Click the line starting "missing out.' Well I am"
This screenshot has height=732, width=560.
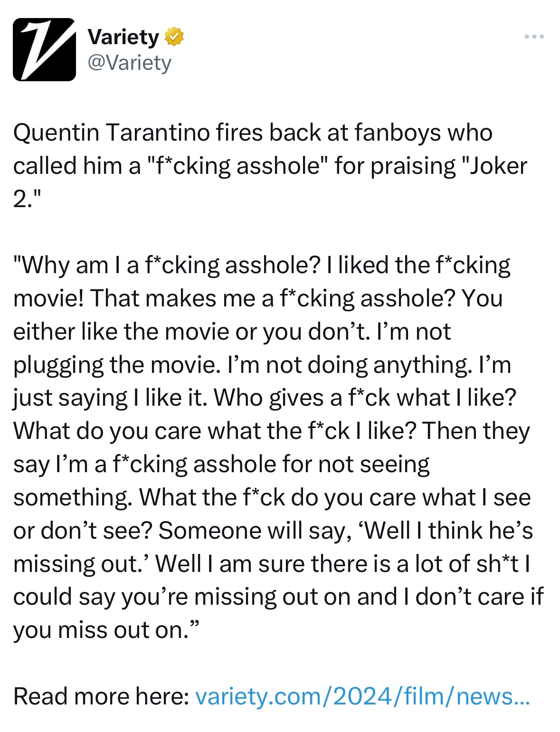pos(272,564)
